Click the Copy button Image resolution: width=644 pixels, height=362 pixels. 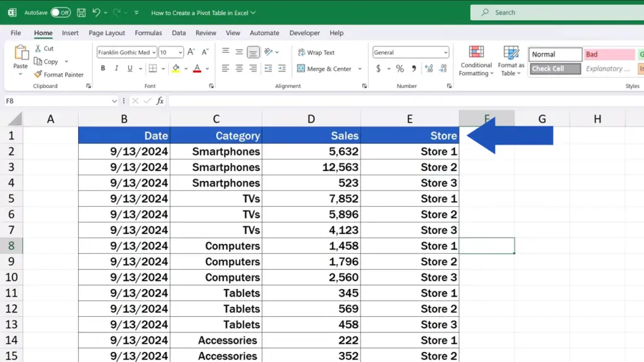(47, 62)
